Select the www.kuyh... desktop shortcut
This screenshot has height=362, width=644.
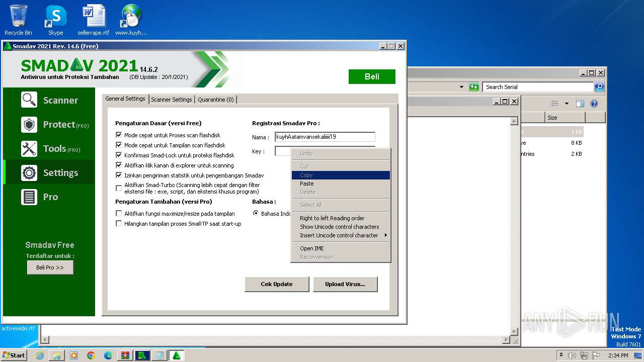pyautogui.click(x=131, y=20)
